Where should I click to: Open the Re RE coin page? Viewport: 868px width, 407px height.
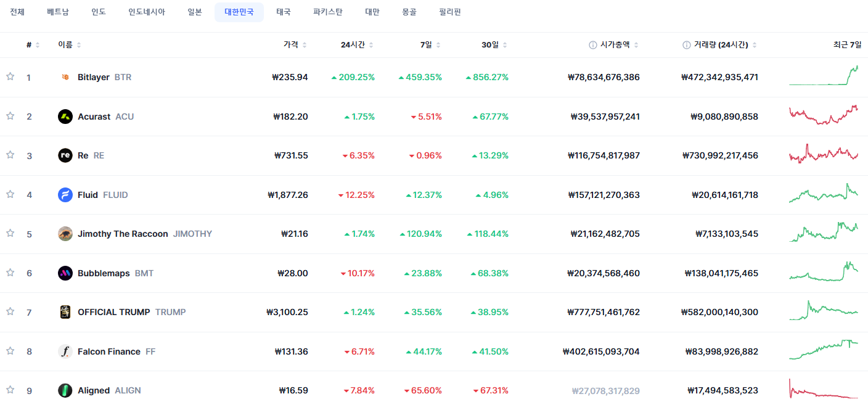91,155
